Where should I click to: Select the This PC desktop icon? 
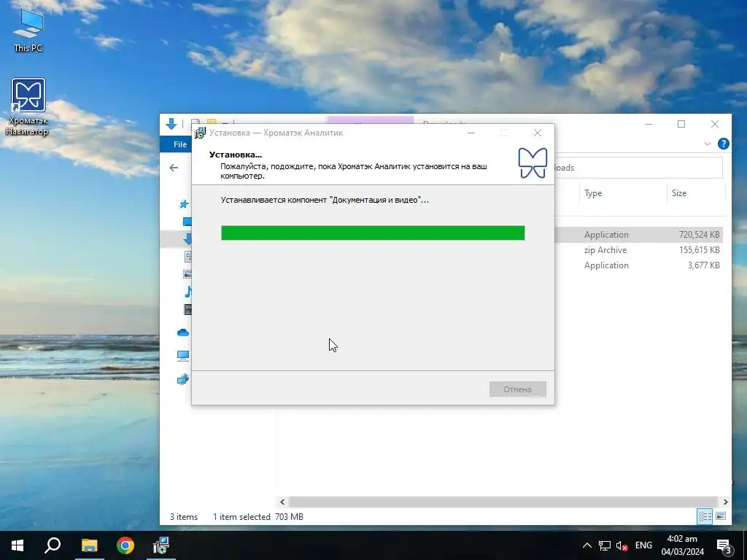(28, 31)
